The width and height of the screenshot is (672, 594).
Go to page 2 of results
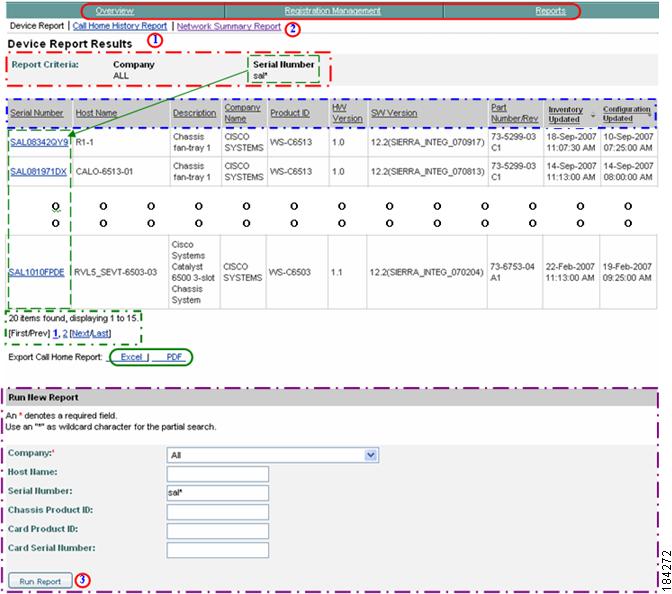pos(66,331)
